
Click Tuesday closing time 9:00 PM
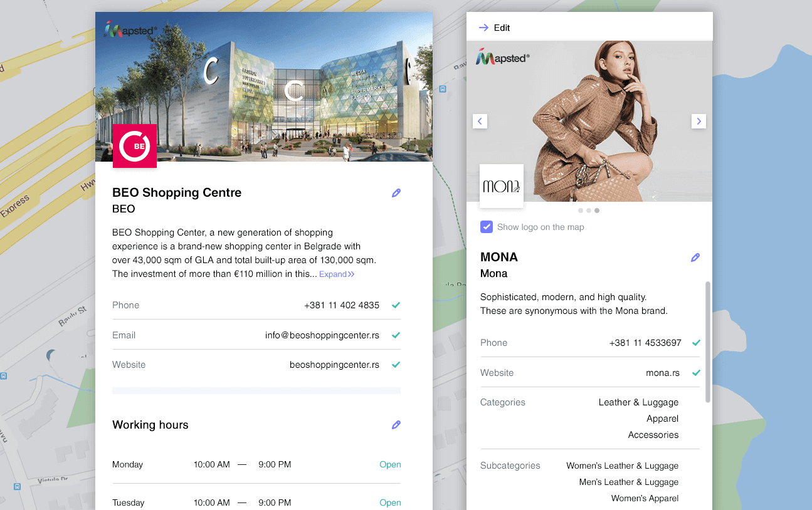coord(275,502)
